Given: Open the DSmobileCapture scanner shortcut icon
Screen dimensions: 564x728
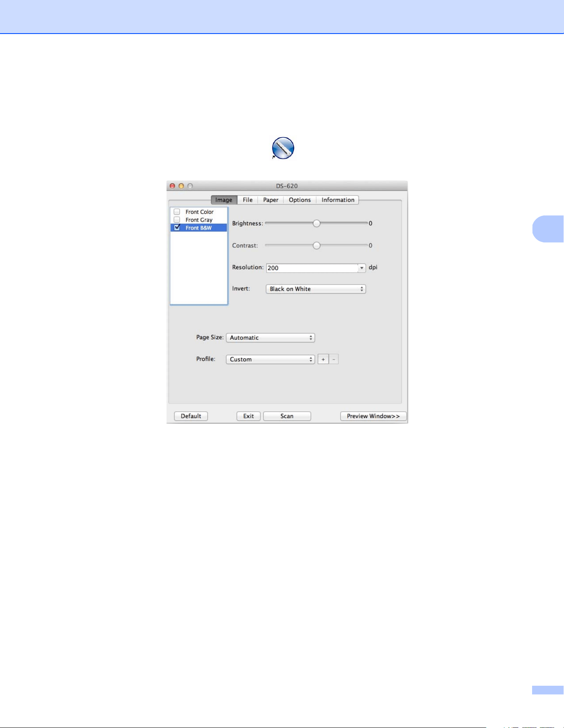Looking at the screenshot, I should tap(283, 148).
